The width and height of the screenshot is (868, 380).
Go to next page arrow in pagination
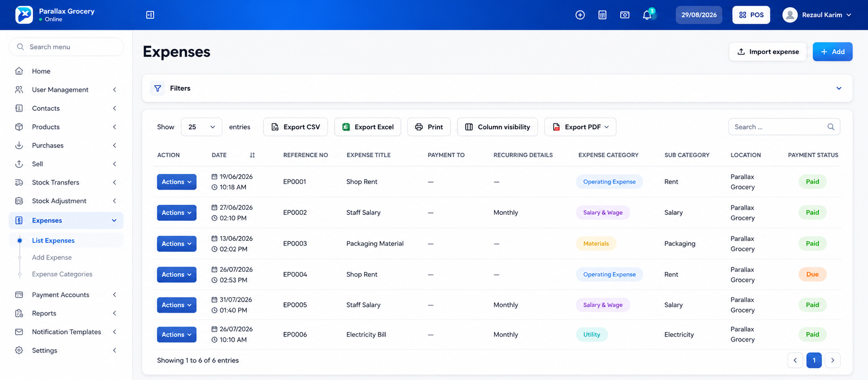(832, 360)
